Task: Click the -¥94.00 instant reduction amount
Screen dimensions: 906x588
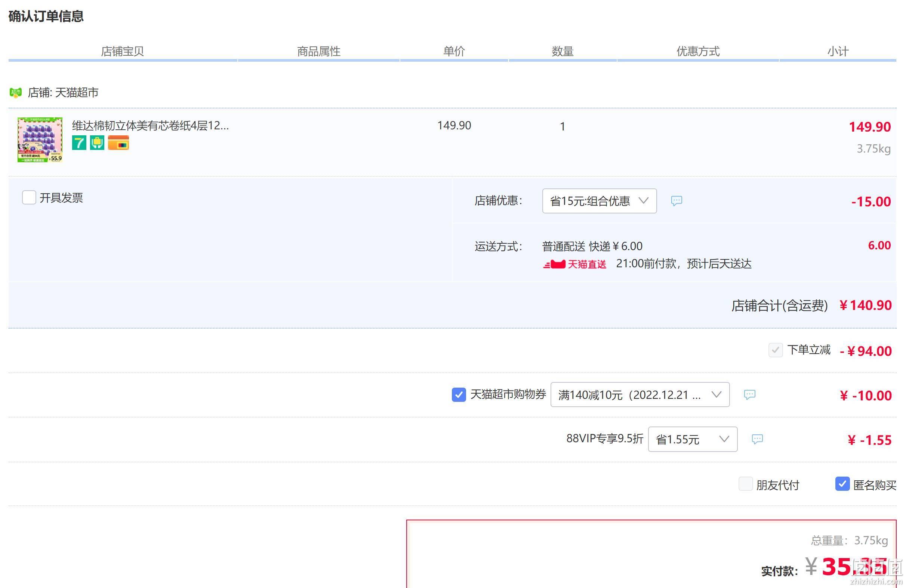Action: [866, 351]
